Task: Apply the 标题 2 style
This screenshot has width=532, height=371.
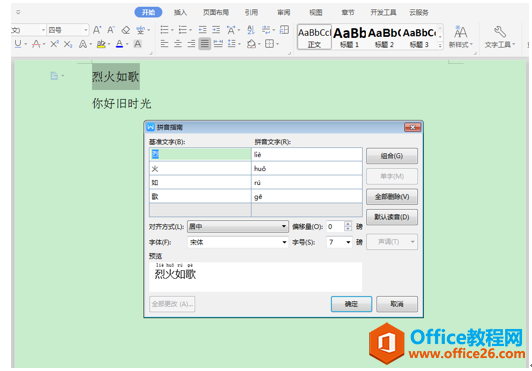Action: coord(384,37)
